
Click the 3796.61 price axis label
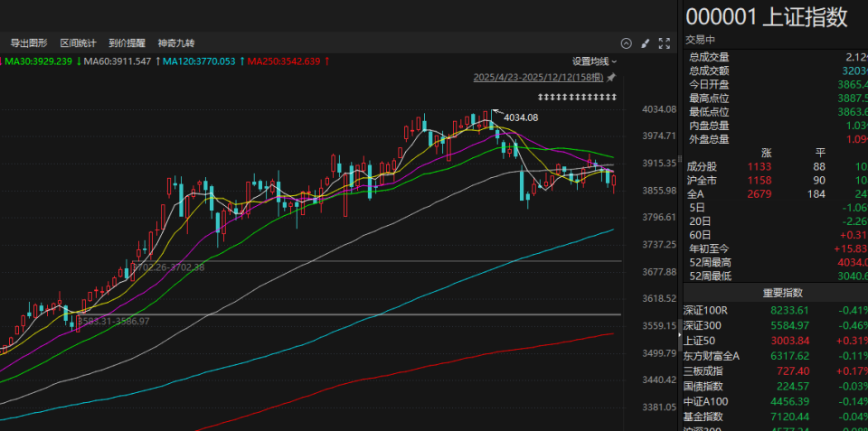point(659,218)
